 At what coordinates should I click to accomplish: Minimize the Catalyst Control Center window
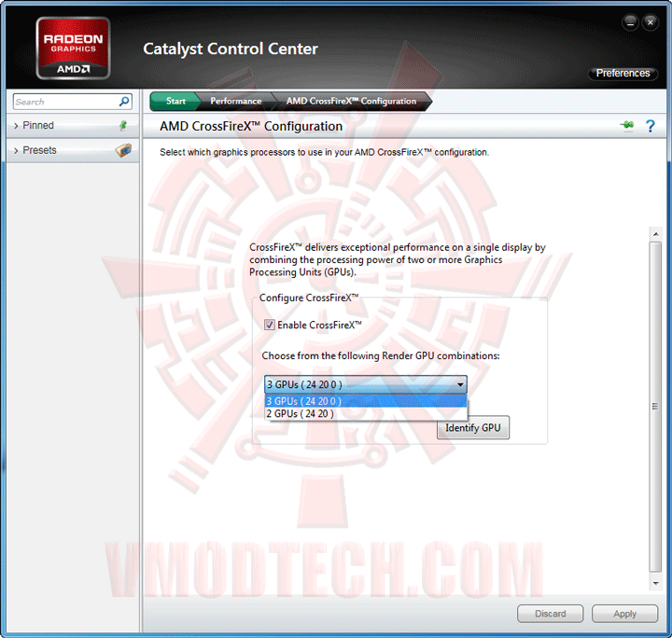[630, 22]
